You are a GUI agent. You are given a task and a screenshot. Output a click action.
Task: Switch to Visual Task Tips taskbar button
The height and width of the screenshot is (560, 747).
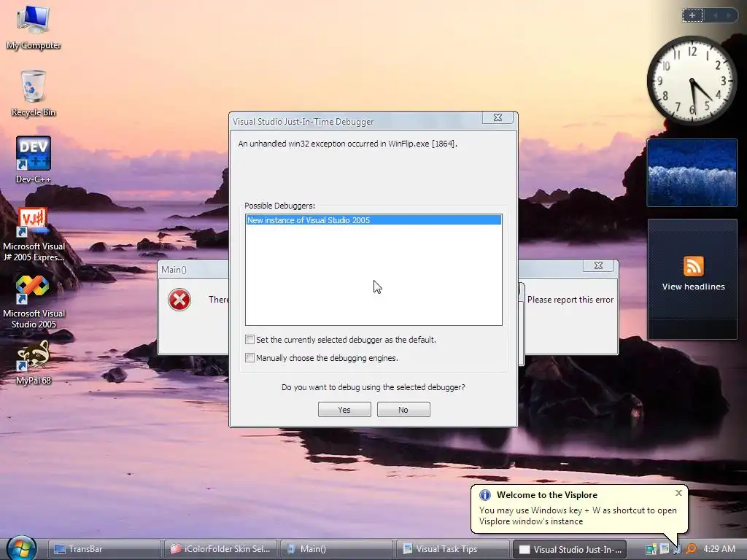[x=452, y=549]
